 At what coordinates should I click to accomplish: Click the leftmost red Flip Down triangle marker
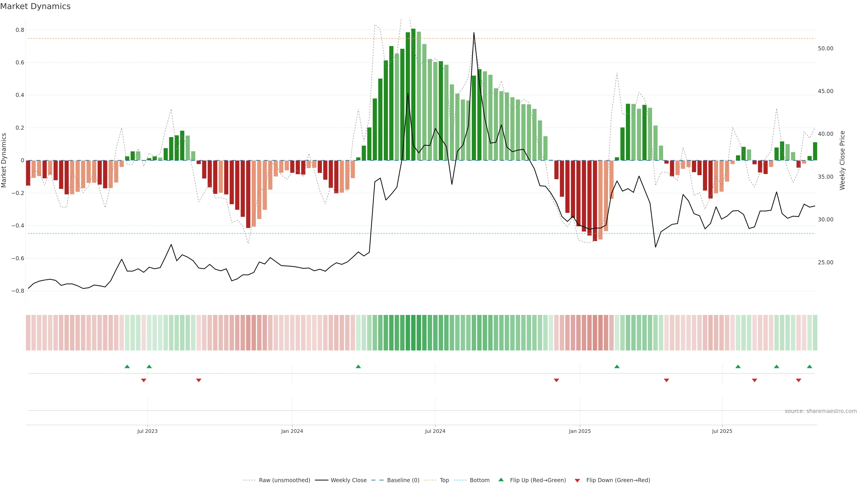[x=144, y=380]
